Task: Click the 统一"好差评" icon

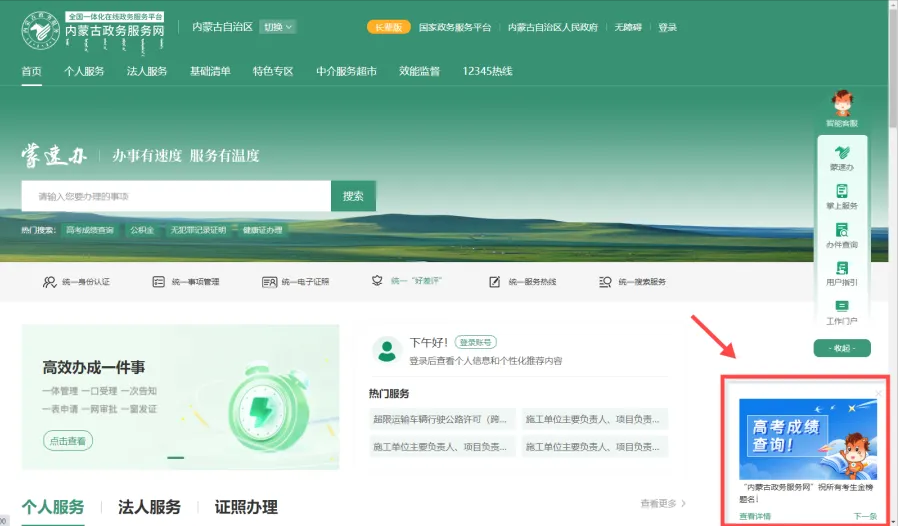Action: [x=378, y=282]
